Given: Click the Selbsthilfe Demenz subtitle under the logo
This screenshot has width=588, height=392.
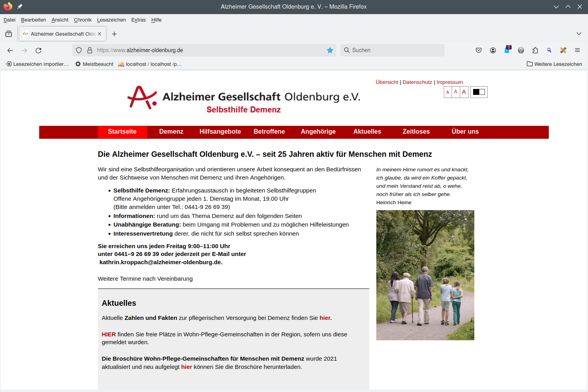Looking at the screenshot, I should pyautogui.click(x=243, y=110).
